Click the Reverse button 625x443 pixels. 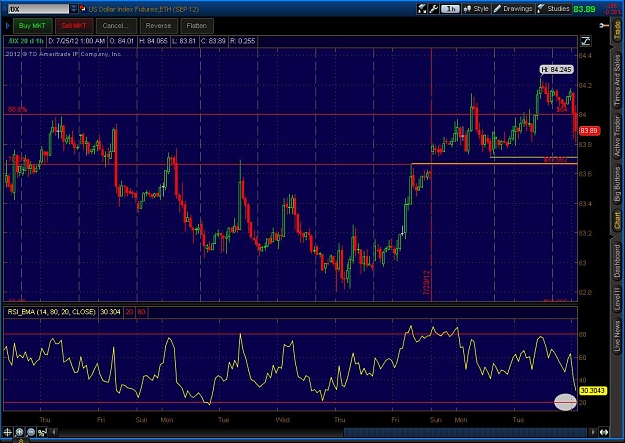[x=158, y=26]
